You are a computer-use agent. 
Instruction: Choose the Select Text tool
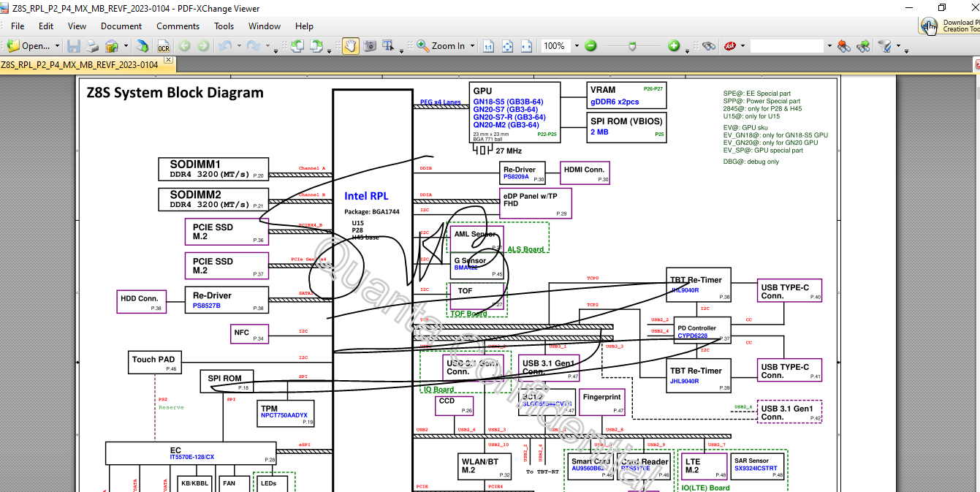coord(390,46)
